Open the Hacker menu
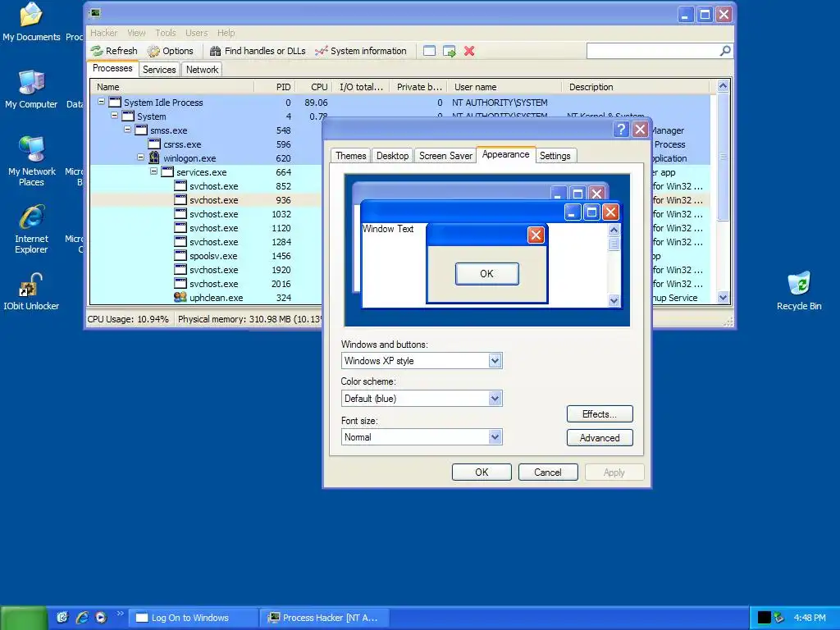840x630 pixels. [x=104, y=33]
